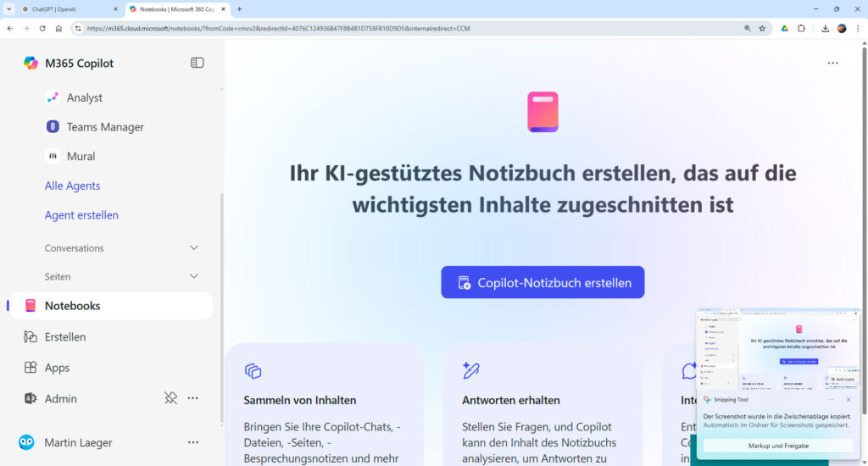Viewport: 868px width, 466px height.
Task: Open the zoom magnifier icon in address bar
Action: (x=748, y=28)
